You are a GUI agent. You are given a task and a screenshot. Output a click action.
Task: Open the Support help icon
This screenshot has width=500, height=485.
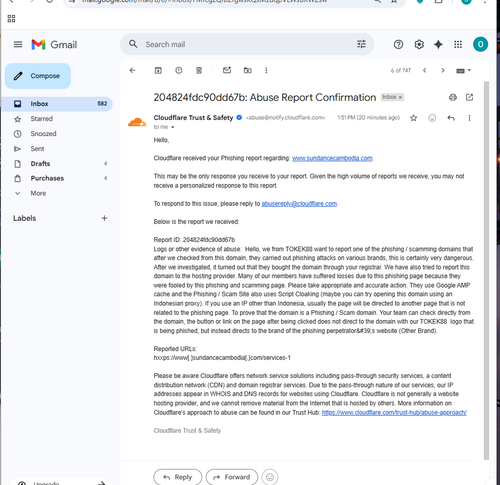pos(398,44)
